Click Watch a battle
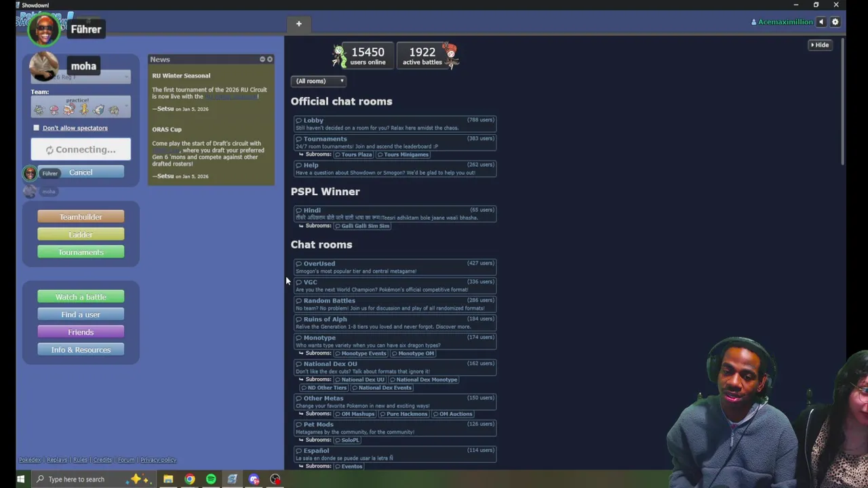This screenshot has height=488, width=868. 81,297
